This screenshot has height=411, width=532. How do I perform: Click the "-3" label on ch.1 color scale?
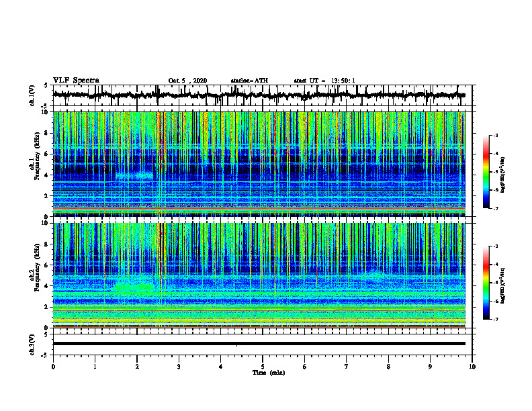(x=495, y=135)
